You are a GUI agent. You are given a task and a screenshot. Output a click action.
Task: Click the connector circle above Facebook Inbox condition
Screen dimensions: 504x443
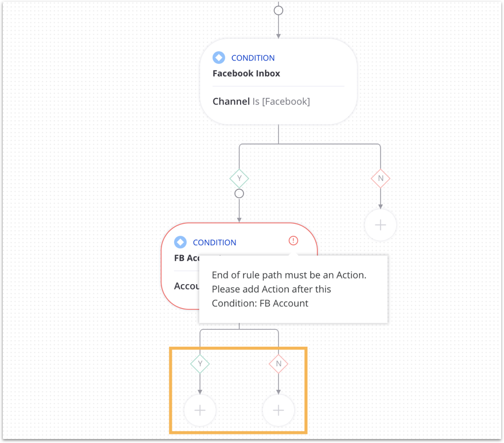pyautogui.click(x=278, y=11)
